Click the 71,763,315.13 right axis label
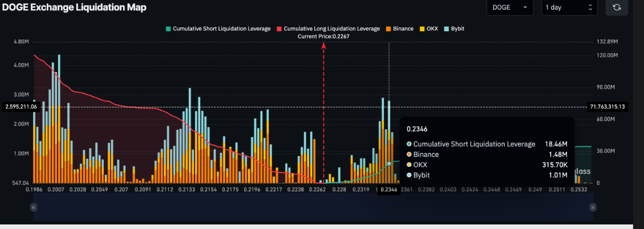Screen dimensions: 644x229 click(x=607, y=107)
